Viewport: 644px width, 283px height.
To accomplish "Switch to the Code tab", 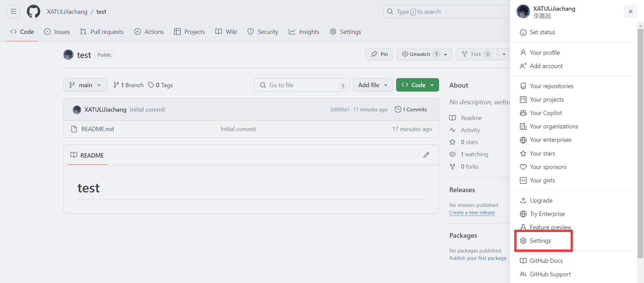I will pyautogui.click(x=22, y=32).
